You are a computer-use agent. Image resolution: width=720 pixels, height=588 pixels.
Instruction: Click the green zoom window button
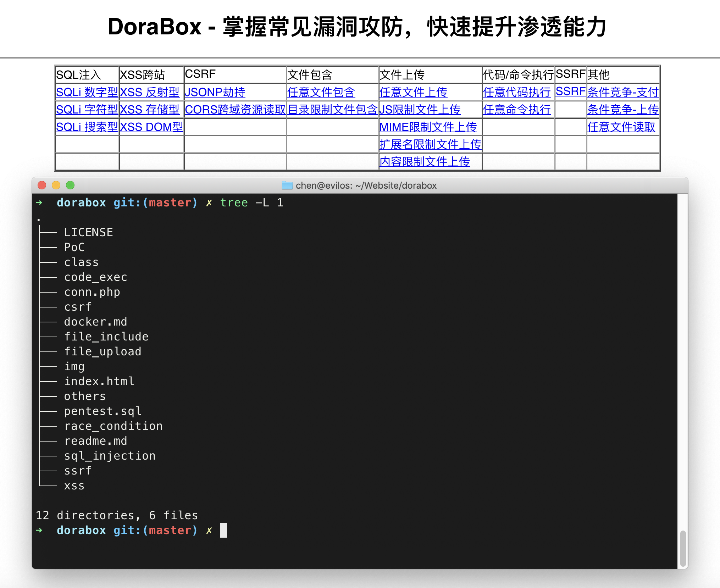[x=70, y=185]
